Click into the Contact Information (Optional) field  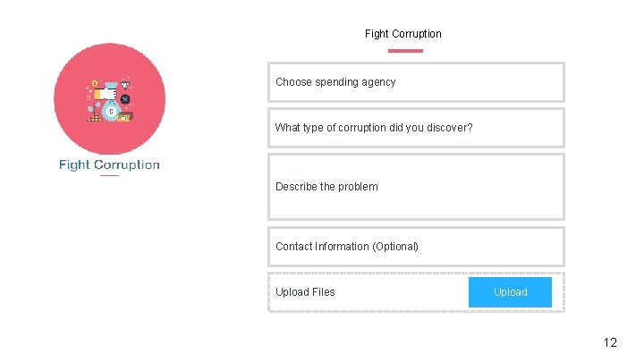416,247
